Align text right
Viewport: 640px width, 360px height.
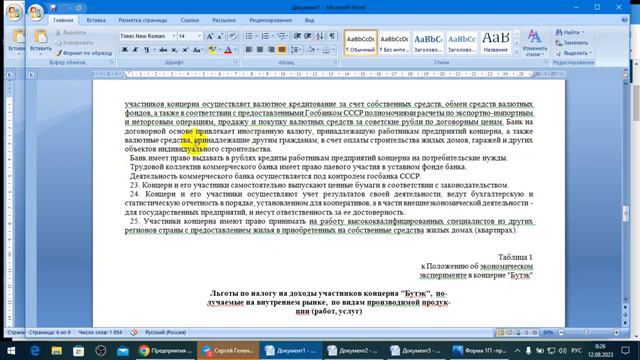click(x=271, y=50)
